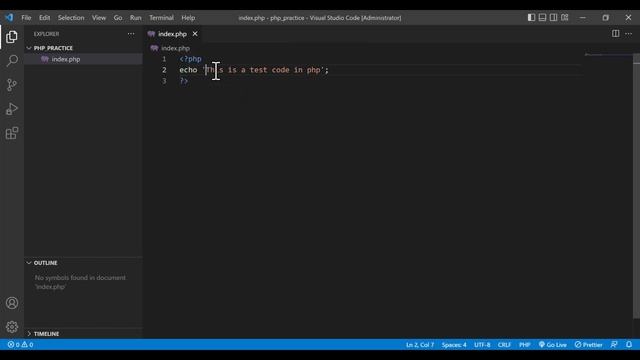Close the index.php editor tab
Image resolution: width=640 pixels, height=360 pixels.
point(195,34)
